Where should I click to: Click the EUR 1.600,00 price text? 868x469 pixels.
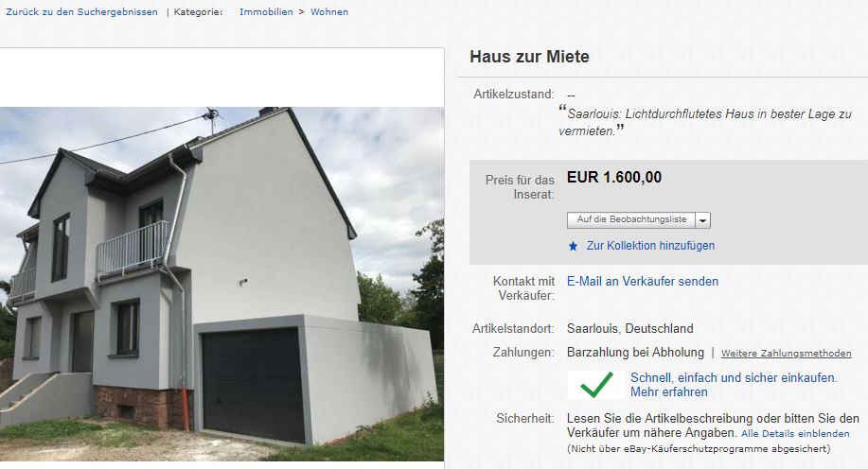tap(614, 178)
